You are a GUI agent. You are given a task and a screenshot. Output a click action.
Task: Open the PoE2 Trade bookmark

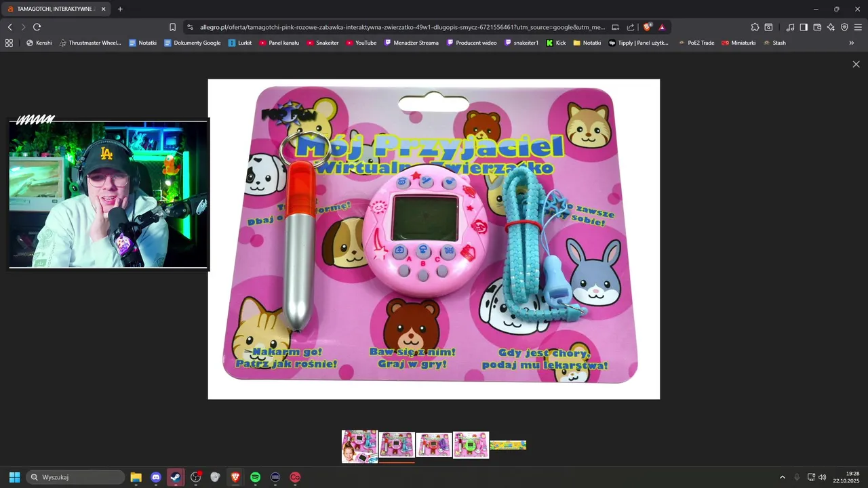pyautogui.click(x=696, y=43)
